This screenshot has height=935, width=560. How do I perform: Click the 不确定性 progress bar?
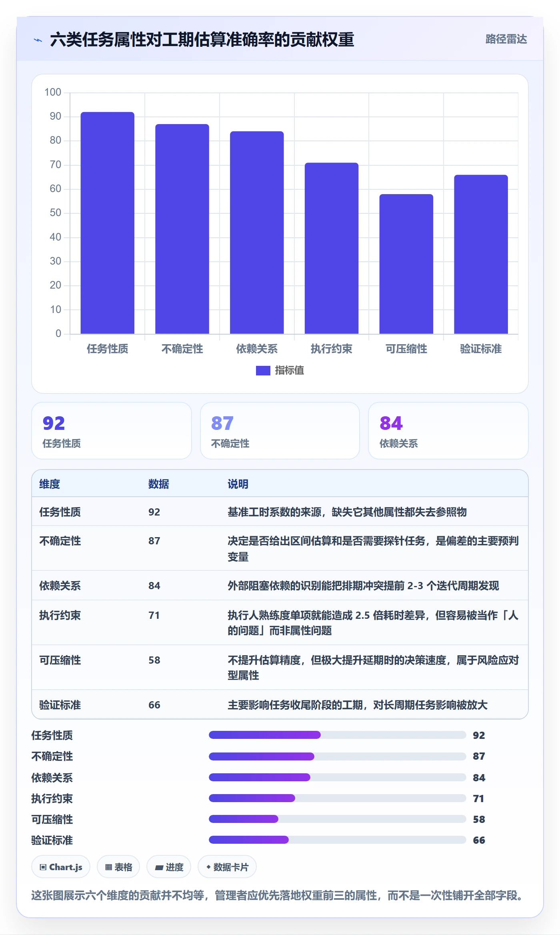pyautogui.click(x=337, y=756)
